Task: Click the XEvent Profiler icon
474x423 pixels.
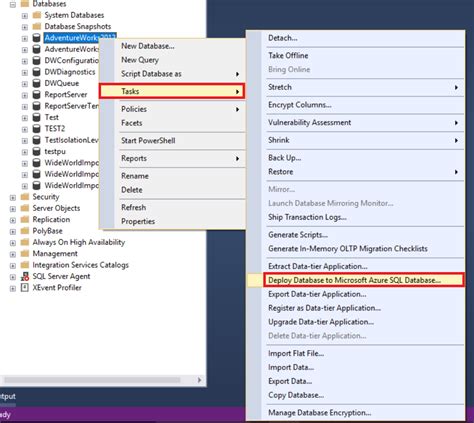Action: 25,288
